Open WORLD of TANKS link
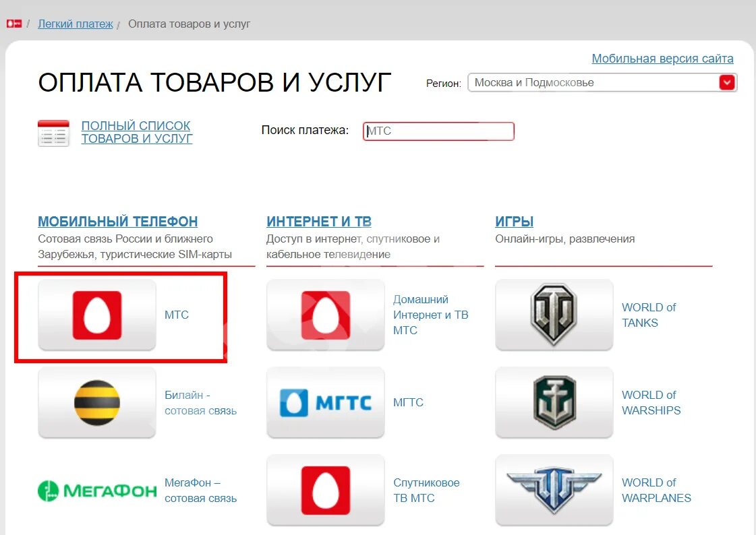The width and height of the screenshot is (756, 535). pos(649,315)
